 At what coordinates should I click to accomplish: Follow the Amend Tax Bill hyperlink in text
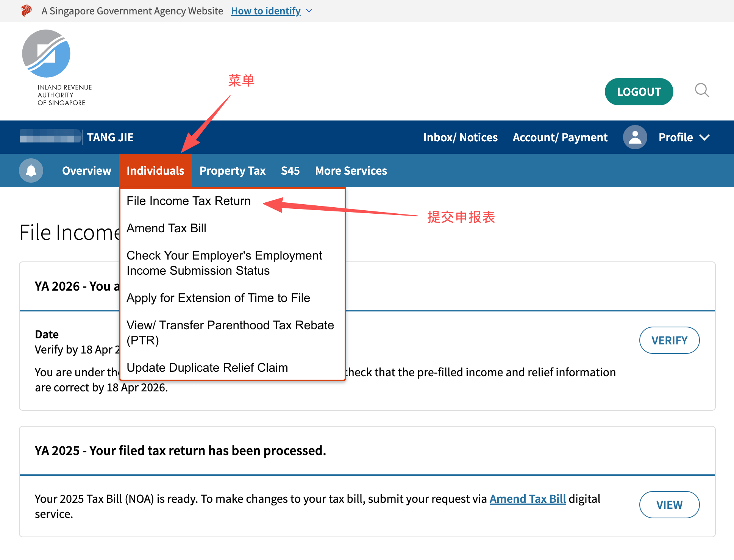(527, 499)
